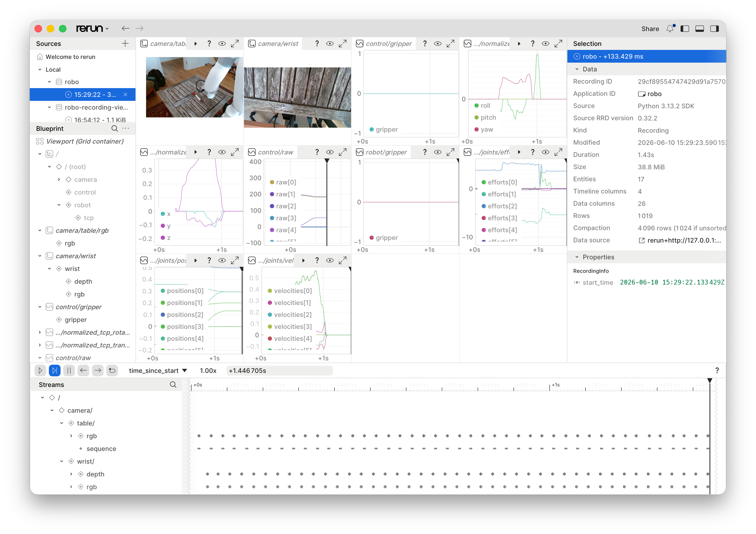Maximize the control/gripper plot view
The image size is (756, 534).
(451, 44)
